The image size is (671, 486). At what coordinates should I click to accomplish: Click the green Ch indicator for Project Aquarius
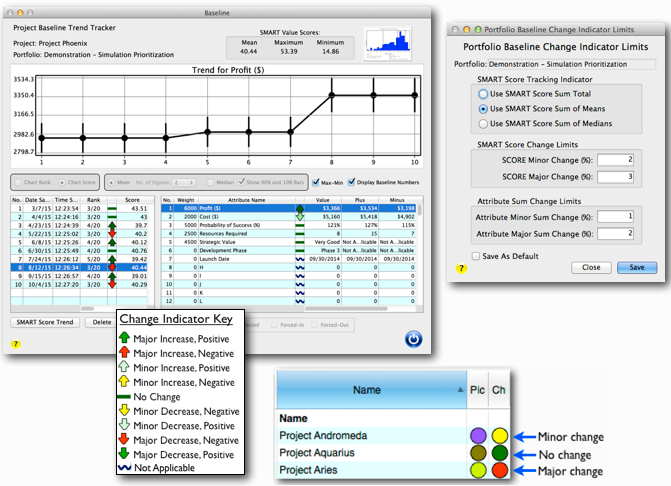(x=500, y=453)
